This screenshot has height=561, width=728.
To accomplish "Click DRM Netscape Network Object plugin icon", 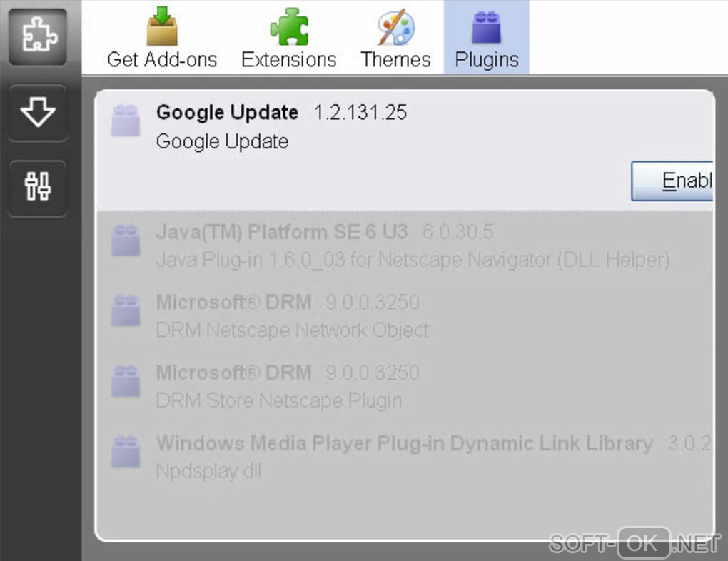I will point(126,310).
